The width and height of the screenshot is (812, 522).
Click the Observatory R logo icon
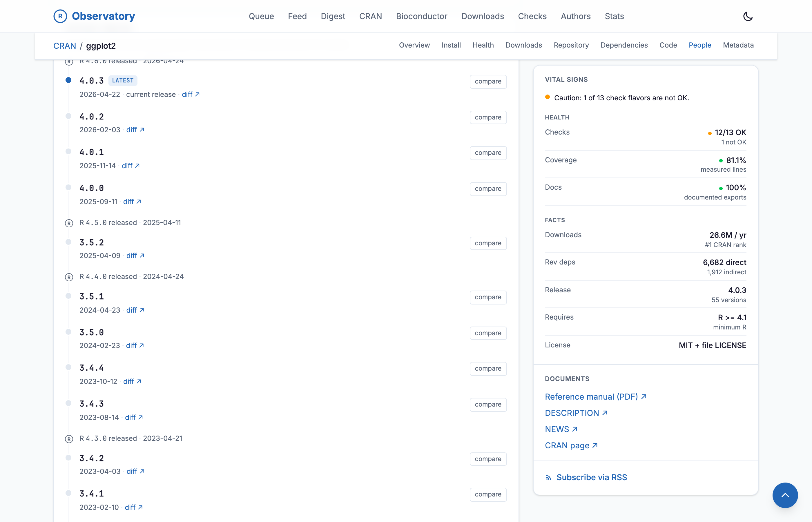(60, 16)
